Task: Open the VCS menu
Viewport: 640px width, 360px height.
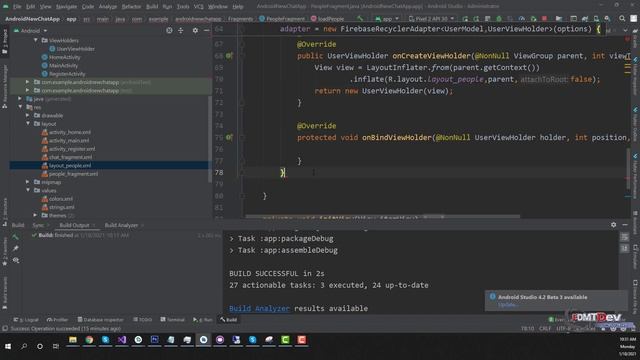Action: pyautogui.click(x=198, y=7)
